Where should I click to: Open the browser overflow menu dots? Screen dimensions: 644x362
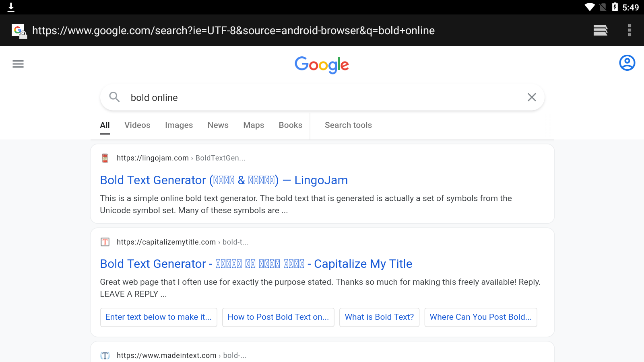pyautogui.click(x=630, y=30)
